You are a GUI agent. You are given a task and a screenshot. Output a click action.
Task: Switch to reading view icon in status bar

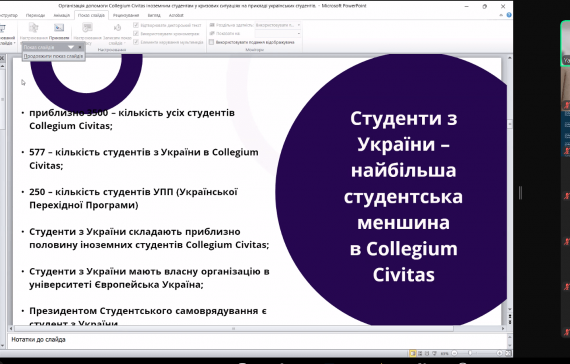pos(427,353)
